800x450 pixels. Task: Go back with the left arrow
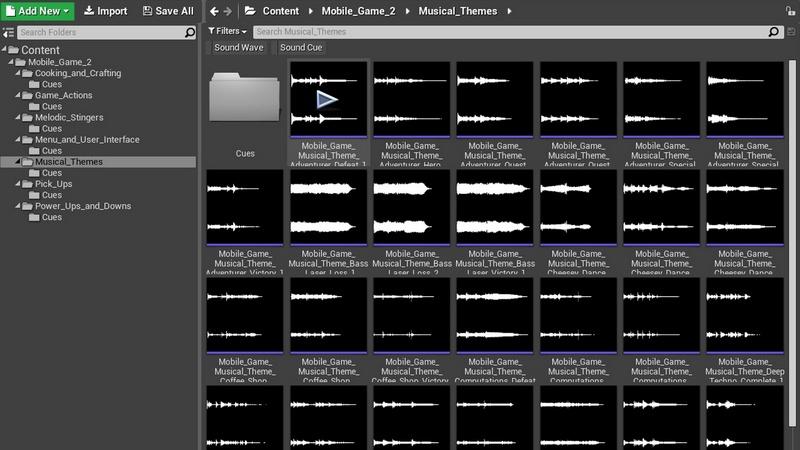pos(214,11)
